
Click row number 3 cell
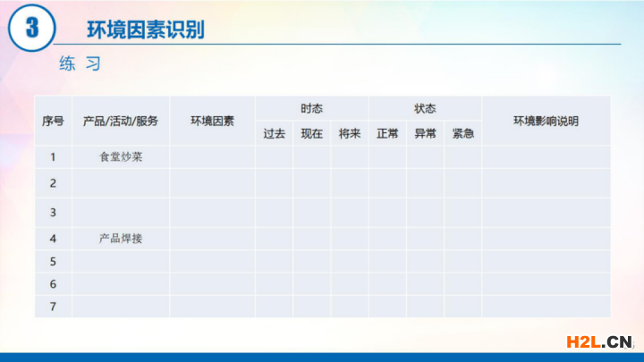pyautogui.click(x=53, y=213)
